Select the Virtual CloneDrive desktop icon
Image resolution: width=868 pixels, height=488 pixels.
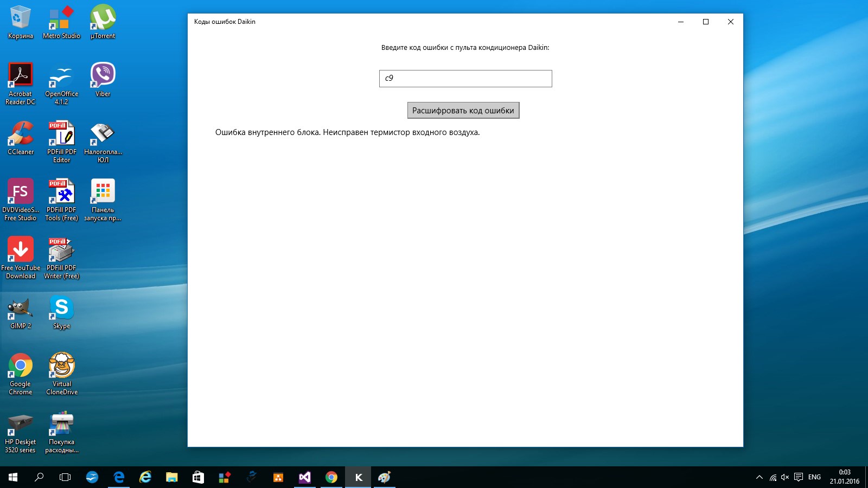[61, 374]
